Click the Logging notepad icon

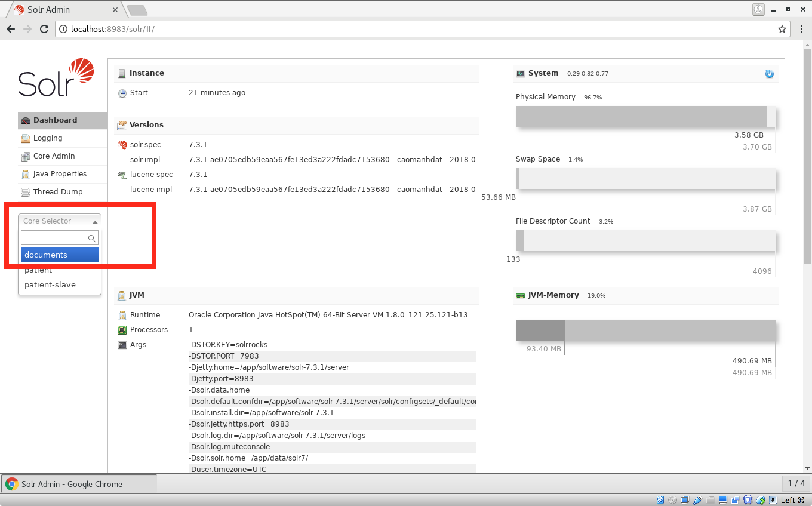[x=25, y=138]
